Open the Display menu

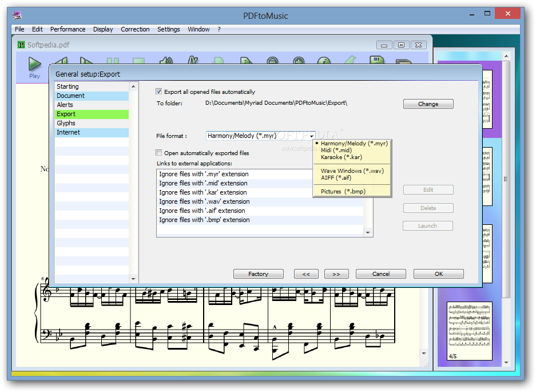pos(103,29)
